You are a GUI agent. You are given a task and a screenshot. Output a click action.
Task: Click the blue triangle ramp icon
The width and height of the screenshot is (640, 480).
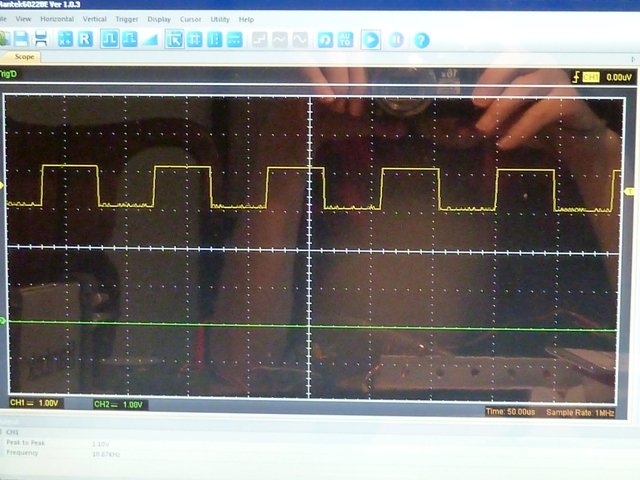(150, 40)
